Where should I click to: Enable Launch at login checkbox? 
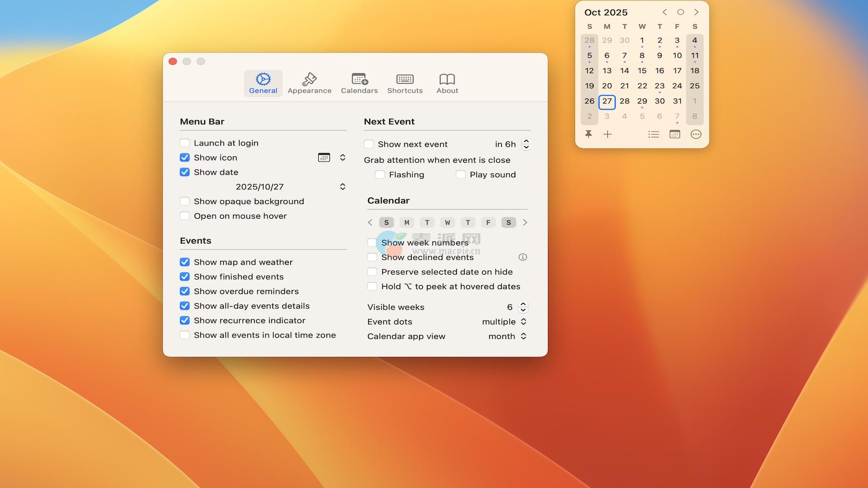[184, 143]
